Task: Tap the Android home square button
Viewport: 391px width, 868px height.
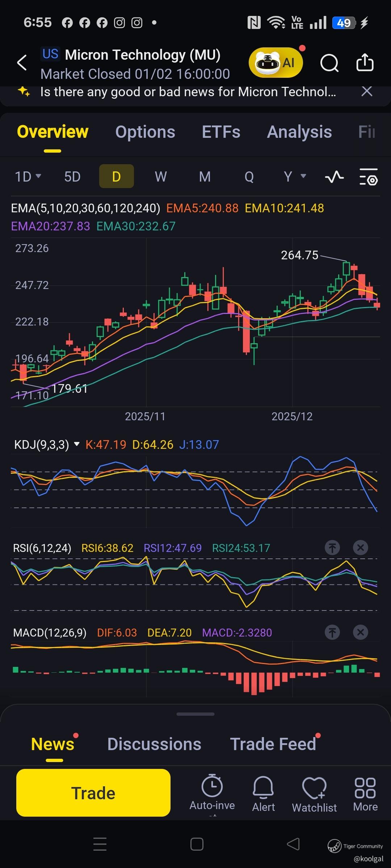Action: (x=197, y=844)
